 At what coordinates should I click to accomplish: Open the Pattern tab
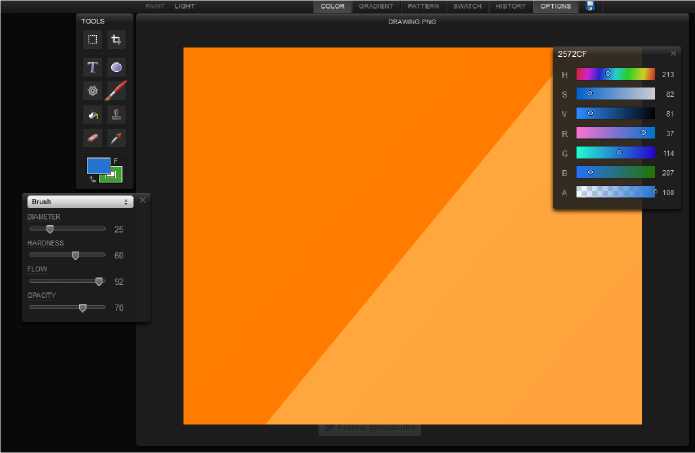(x=423, y=6)
